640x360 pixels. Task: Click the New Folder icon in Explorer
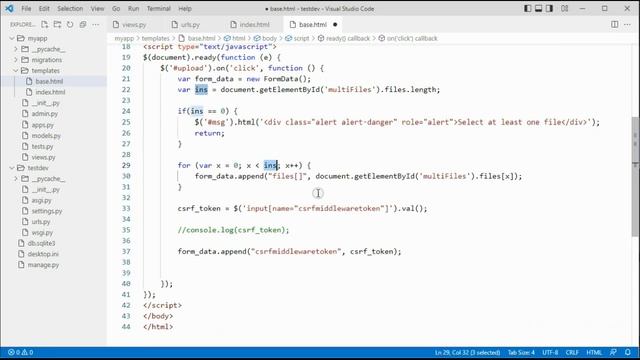click(57, 24)
